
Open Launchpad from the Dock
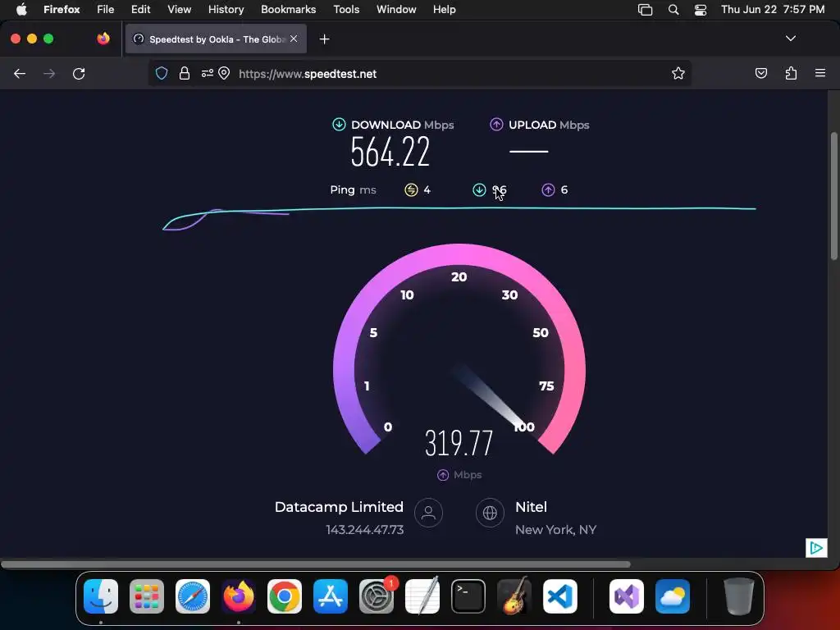point(147,596)
